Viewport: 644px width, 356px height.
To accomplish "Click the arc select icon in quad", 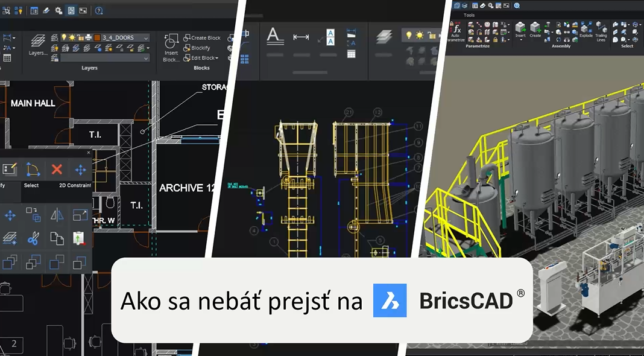I will (x=33, y=170).
